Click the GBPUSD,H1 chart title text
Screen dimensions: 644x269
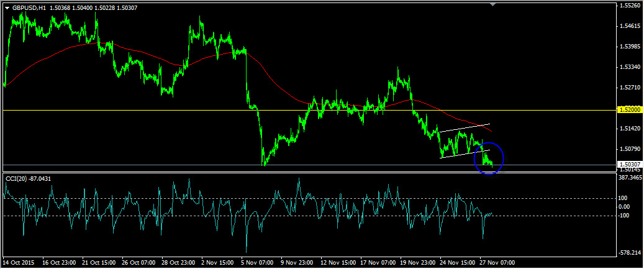pyautogui.click(x=29, y=8)
